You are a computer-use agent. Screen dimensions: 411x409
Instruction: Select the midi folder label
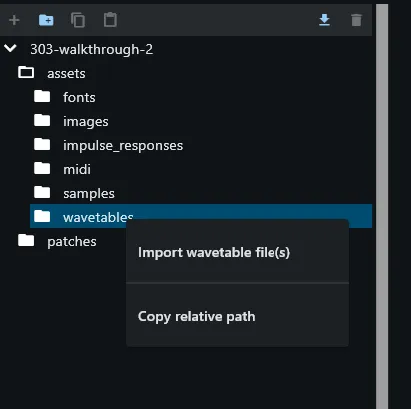(77, 170)
